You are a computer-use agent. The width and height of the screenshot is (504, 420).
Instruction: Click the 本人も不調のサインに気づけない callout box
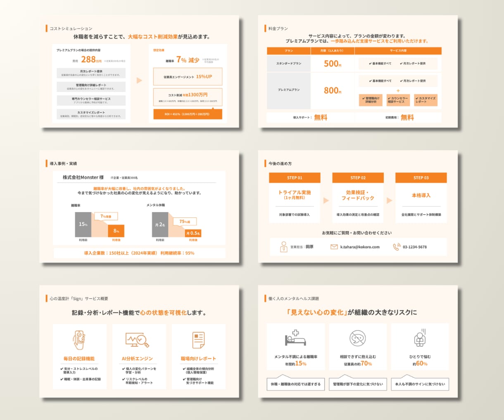[420, 384]
